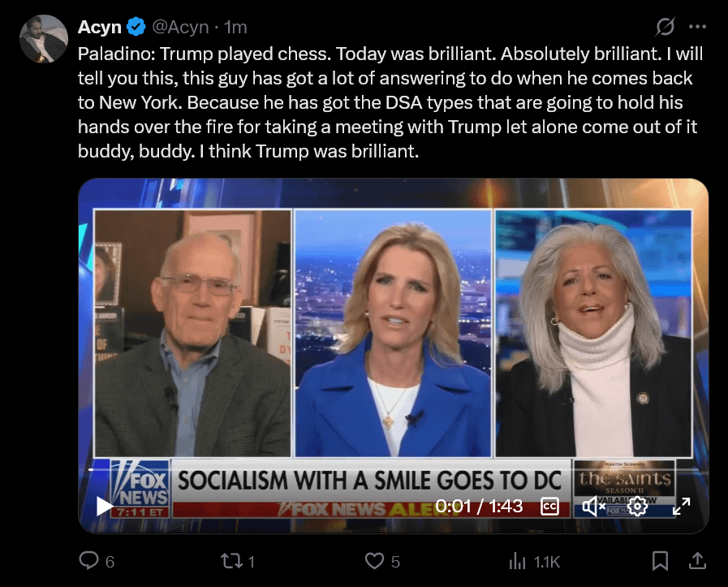
Task: Unmute the video speaker icon
Action: [593, 506]
